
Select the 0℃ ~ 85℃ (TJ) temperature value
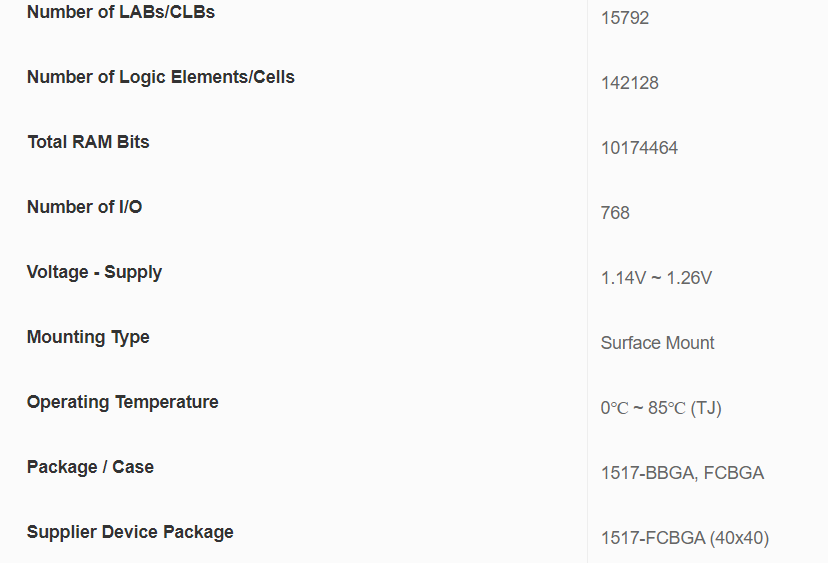coord(660,408)
